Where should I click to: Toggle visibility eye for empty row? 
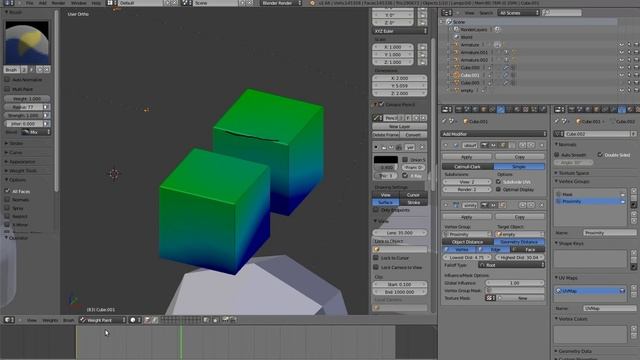tap(622, 91)
